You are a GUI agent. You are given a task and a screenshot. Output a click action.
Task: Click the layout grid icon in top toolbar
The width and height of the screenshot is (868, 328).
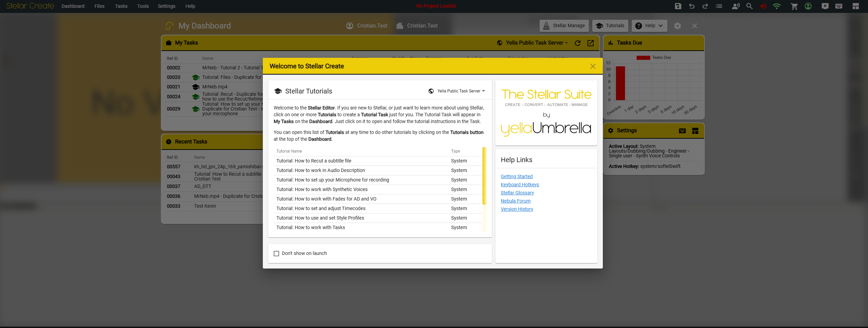coord(856,6)
